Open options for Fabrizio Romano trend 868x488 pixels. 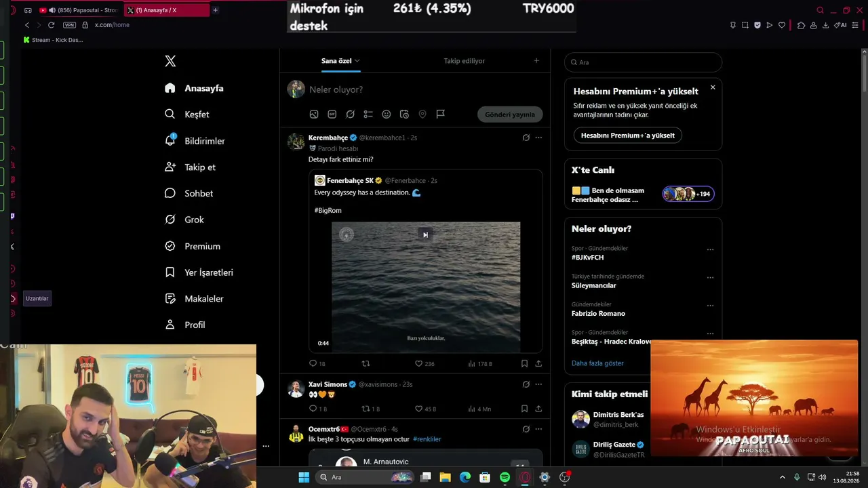coord(710,306)
